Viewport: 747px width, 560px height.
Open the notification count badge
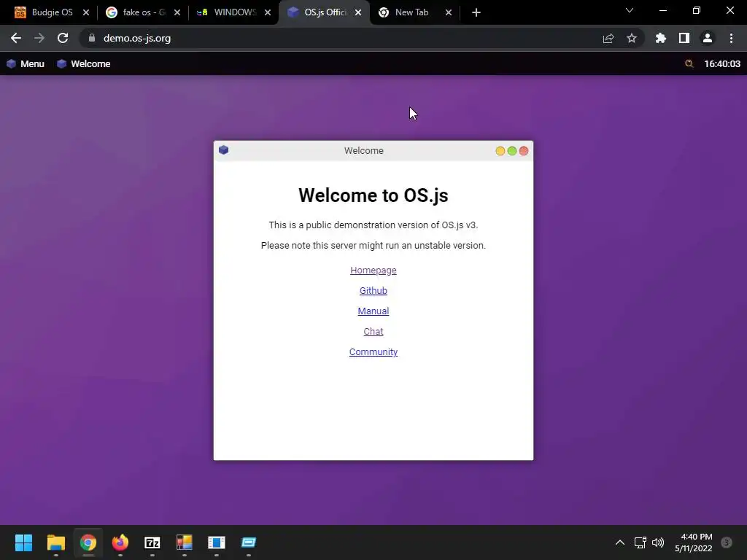(727, 542)
